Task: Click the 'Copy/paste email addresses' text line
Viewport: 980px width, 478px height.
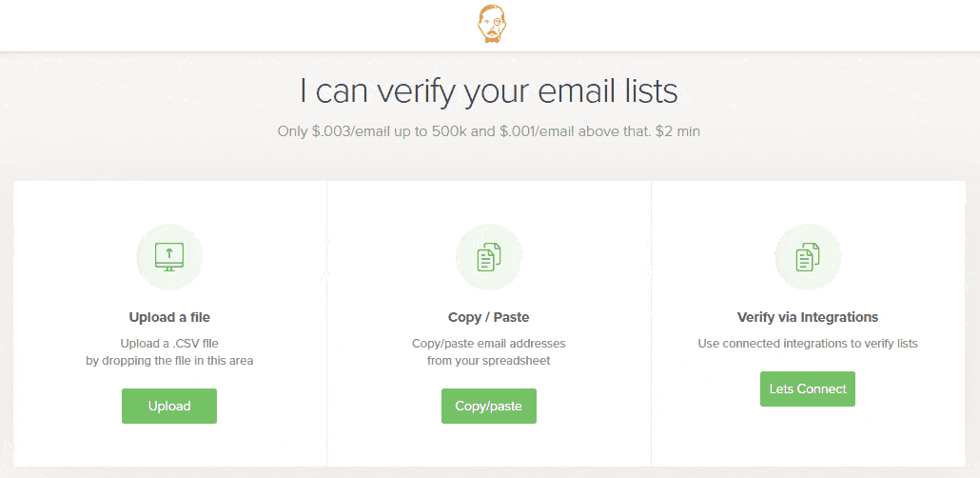Action: (489, 343)
